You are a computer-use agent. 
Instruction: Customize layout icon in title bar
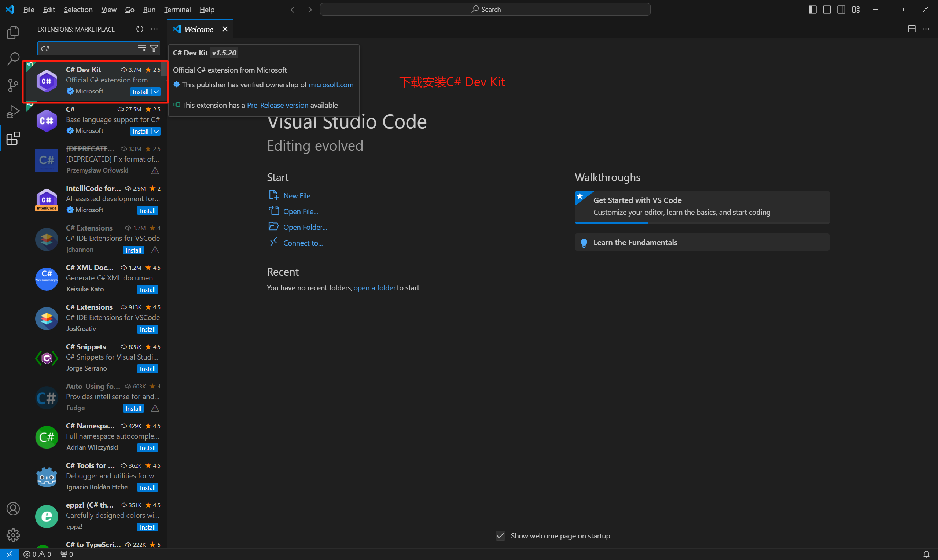coord(856,10)
